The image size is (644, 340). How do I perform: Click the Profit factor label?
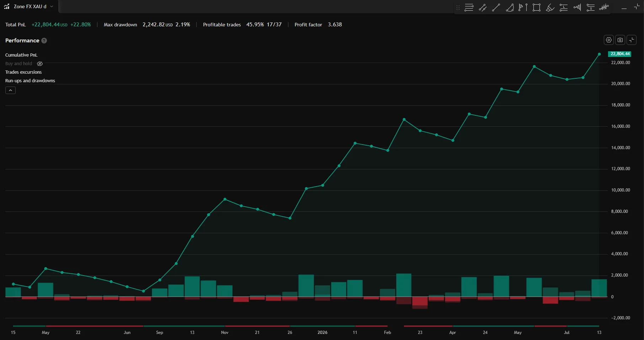(x=308, y=25)
